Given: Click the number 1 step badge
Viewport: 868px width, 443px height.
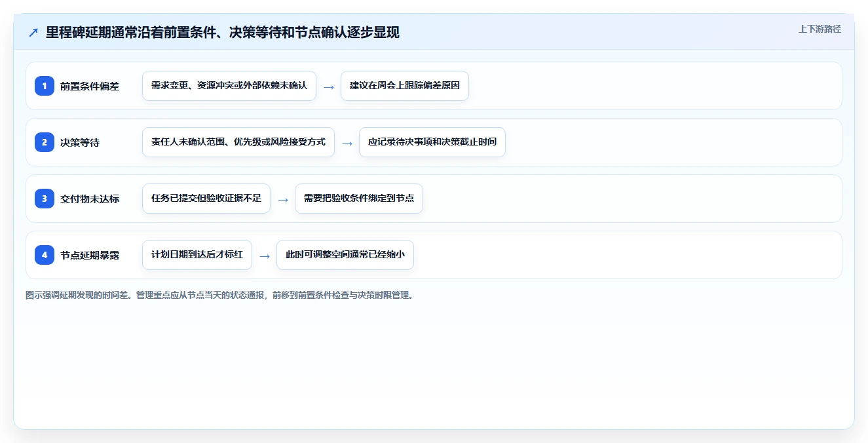Looking at the screenshot, I should point(45,86).
